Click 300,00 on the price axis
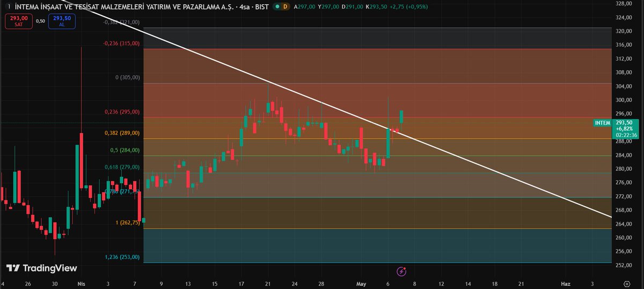Screen dimensions: 644x289 (624, 100)
